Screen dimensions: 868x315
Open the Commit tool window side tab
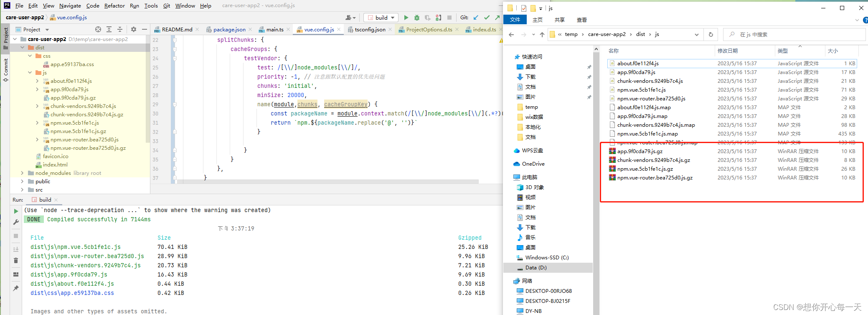coord(5,69)
